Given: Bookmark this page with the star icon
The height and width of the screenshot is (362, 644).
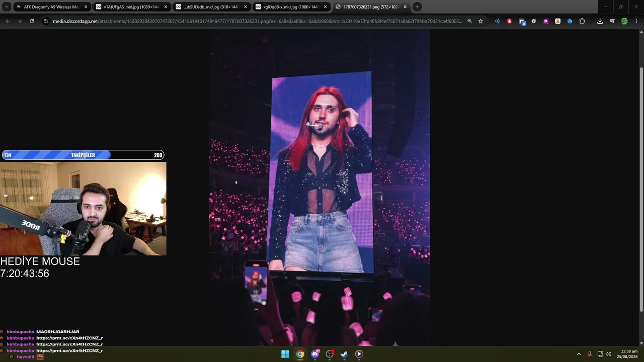Looking at the screenshot, I should [x=480, y=21].
